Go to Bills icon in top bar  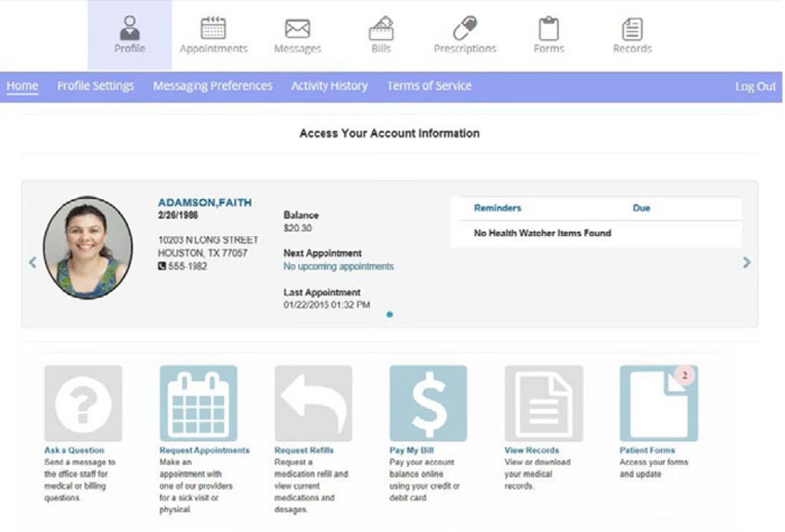coord(381,29)
